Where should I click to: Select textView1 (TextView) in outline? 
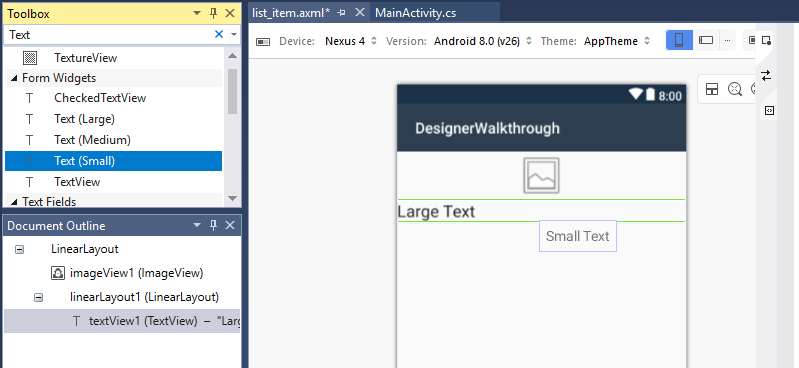122,321
